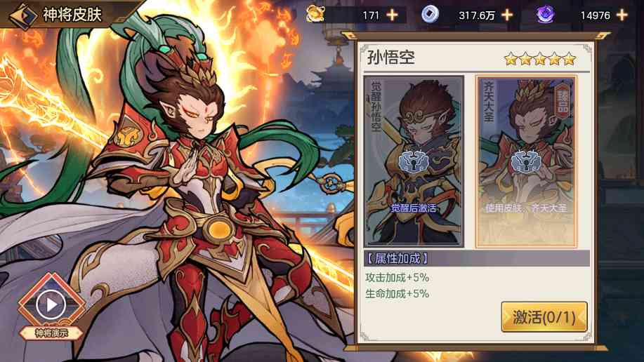This screenshot has height=362, width=644.
Task: Tap the gold ingot currency icon
Action: click(315, 14)
